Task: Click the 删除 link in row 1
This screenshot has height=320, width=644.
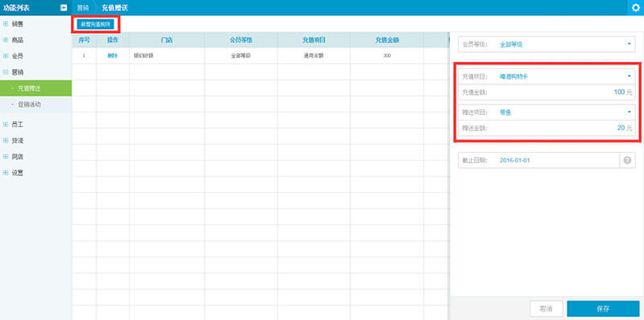Action: (x=113, y=55)
